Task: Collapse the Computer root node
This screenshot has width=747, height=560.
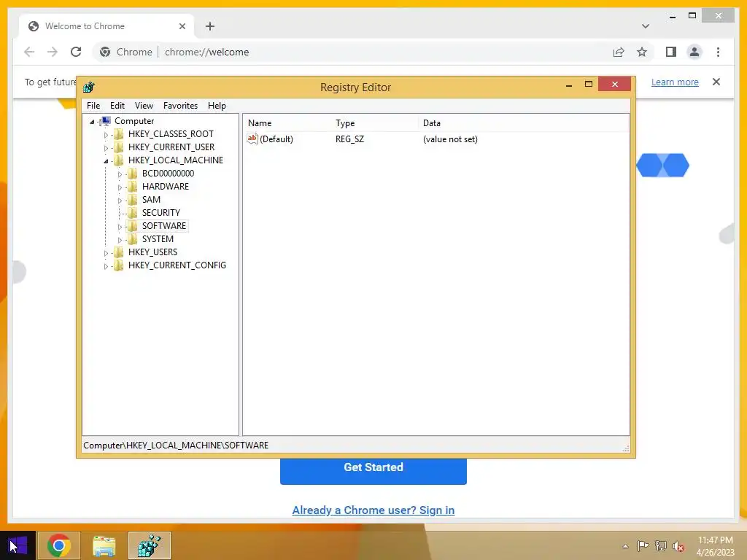Action: pyautogui.click(x=92, y=122)
